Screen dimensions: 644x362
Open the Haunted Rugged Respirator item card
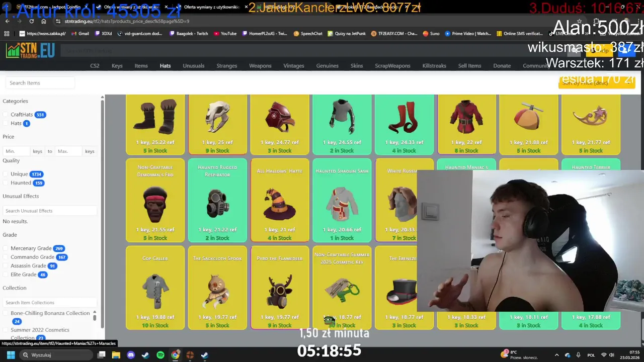click(x=217, y=201)
